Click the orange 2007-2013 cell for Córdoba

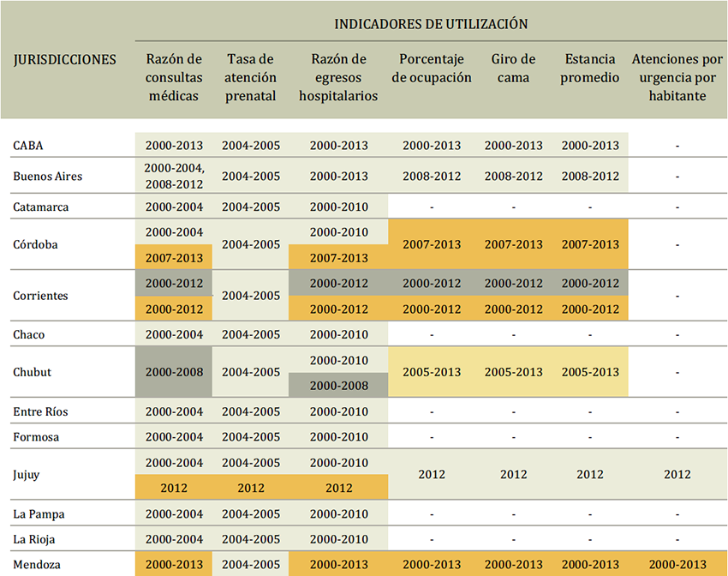pyautogui.click(x=173, y=257)
